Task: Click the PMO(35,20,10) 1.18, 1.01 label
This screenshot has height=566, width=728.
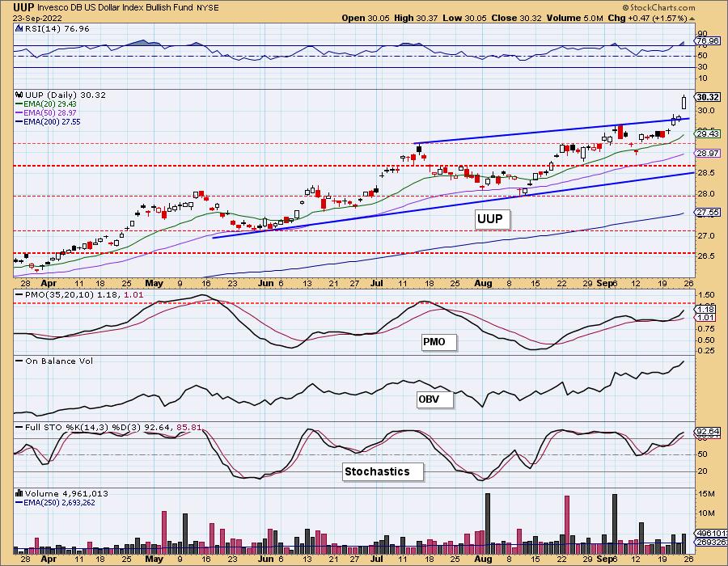Action: pos(84,294)
